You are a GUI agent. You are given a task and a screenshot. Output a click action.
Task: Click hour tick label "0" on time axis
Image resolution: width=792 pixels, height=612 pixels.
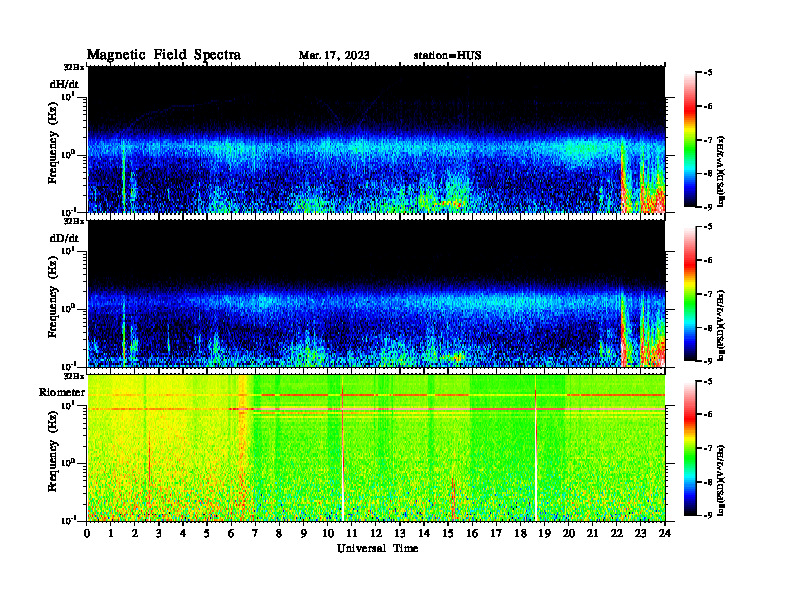click(x=87, y=533)
